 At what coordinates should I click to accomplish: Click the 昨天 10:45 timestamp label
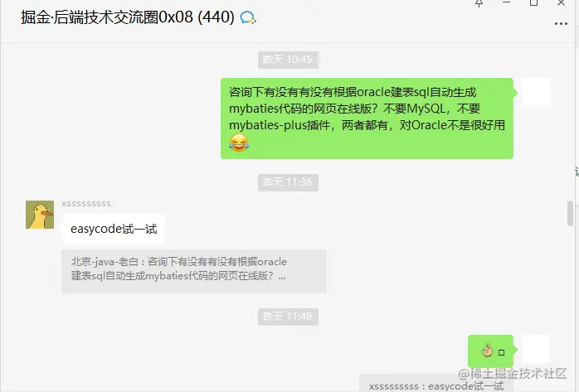click(x=288, y=60)
